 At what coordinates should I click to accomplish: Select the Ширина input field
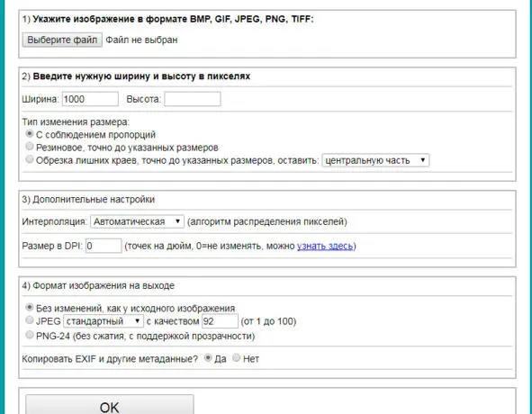tap(90, 99)
